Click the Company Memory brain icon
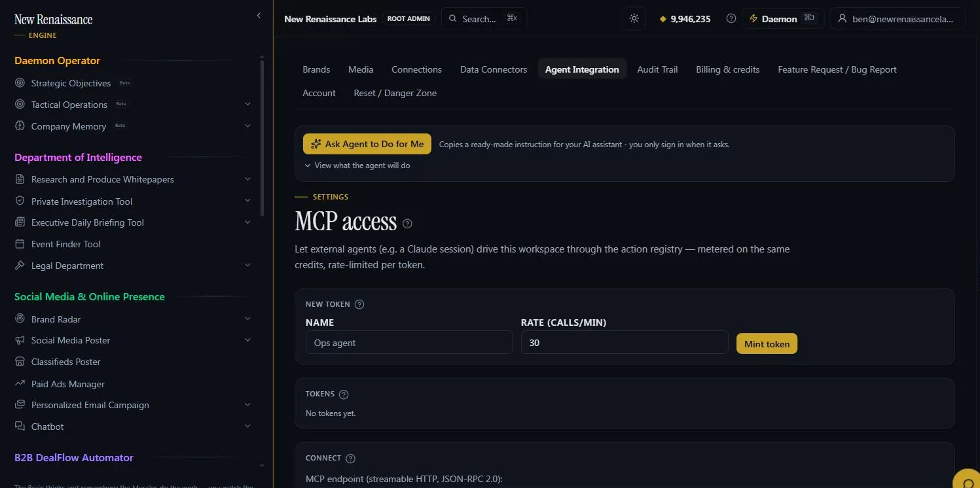The height and width of the screenshot is (488, 980). point(20,126)
